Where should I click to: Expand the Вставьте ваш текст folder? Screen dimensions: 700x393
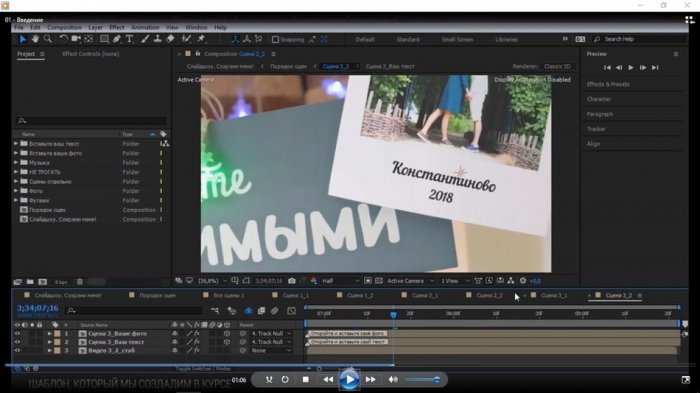click(16, 144)
